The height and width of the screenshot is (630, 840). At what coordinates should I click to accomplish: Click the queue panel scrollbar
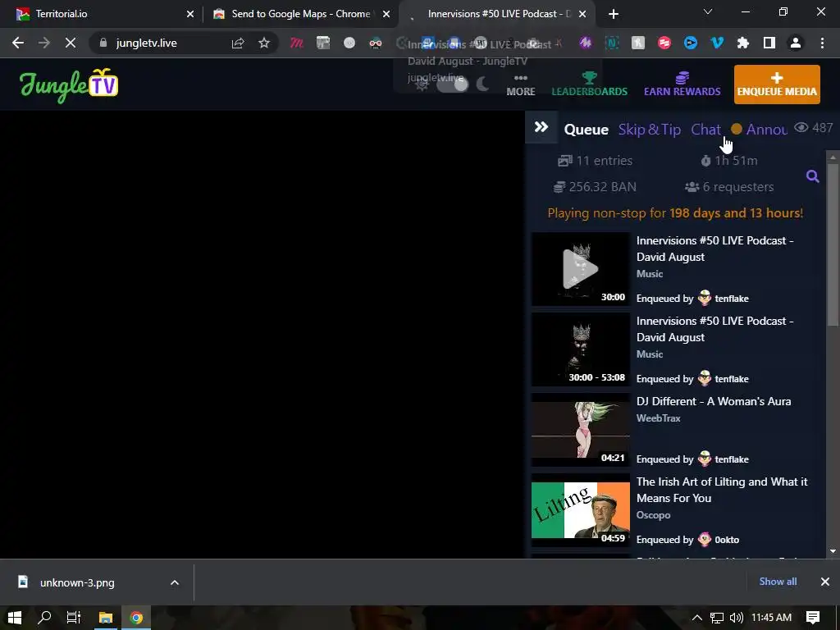[x=833, y=244]
